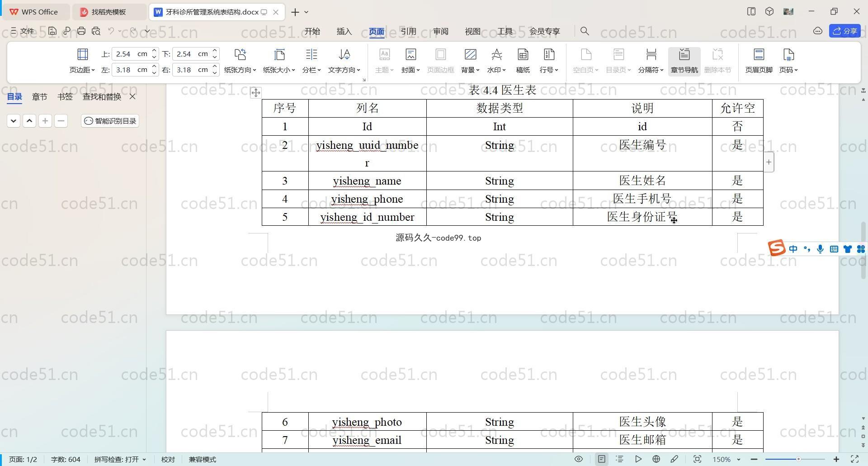Click the save icon in quick toolbar

pyautogui.click(x=52, y=31)
